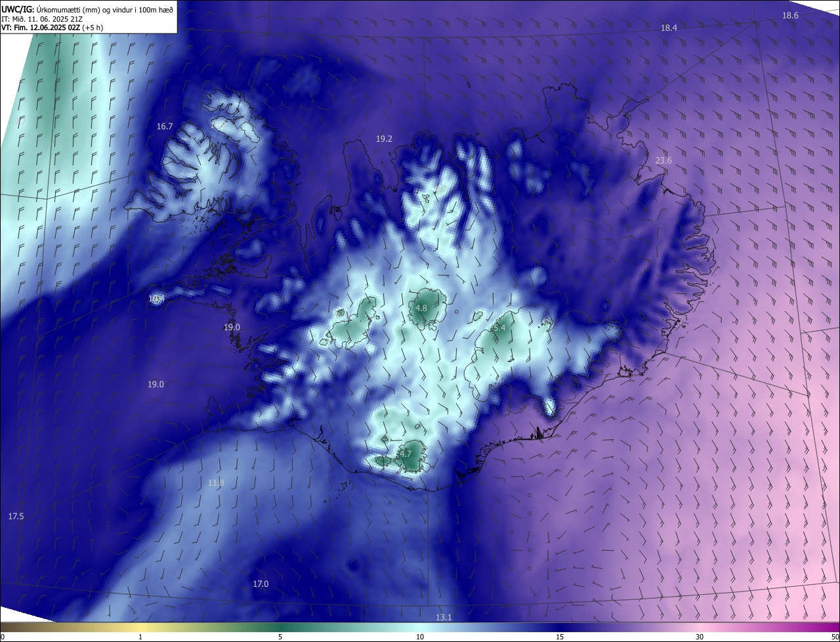The image size is (840, 642).
Task: Click the 10.4 value on the Snæfellsnes tip
Action: pyautogui.click(x=156, y=298)
